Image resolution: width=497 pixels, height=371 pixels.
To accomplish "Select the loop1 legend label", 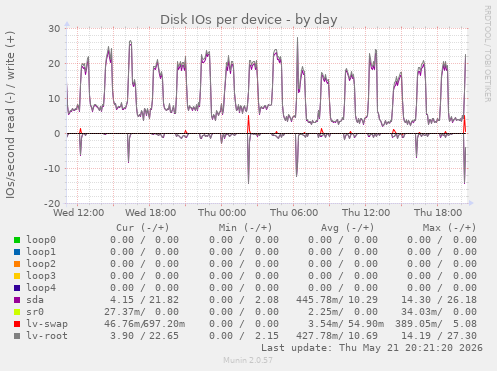I will (x=41, y=252).
